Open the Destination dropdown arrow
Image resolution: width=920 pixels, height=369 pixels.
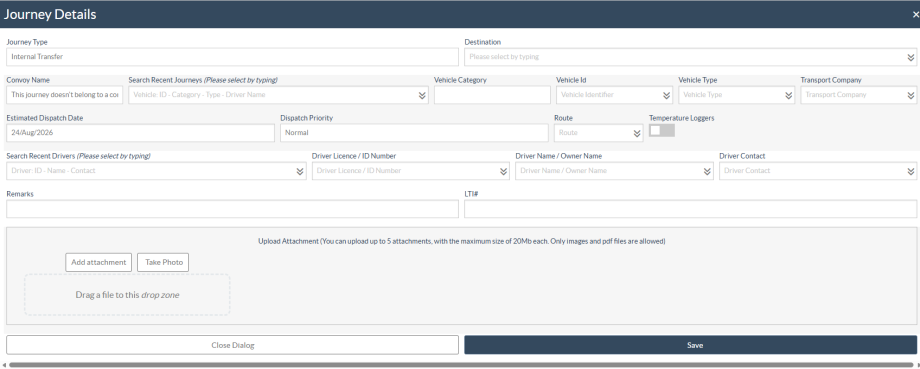(x=911, y=57)
